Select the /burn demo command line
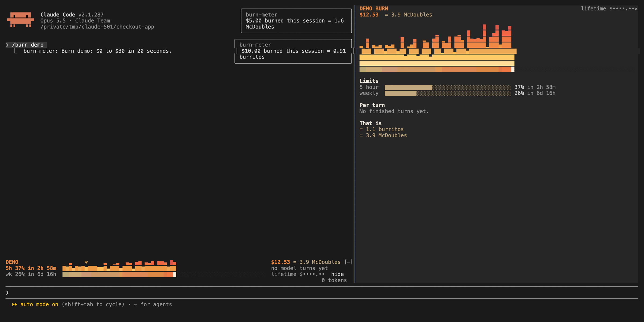This screenshot has height=322, width=644. tap(26, 45)
